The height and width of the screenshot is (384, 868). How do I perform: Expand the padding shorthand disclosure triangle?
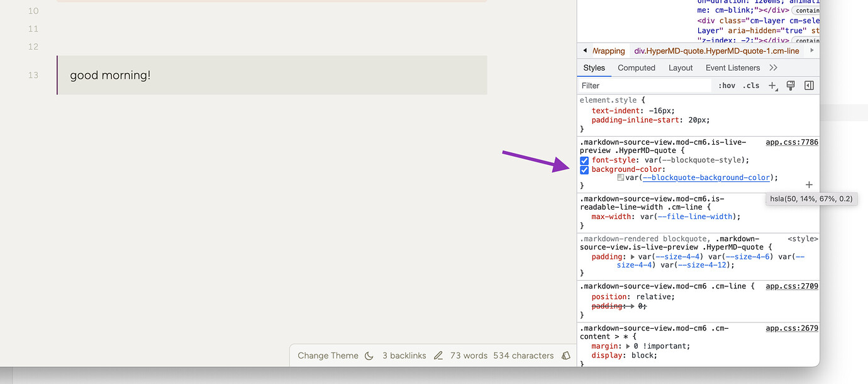point(634,256)
